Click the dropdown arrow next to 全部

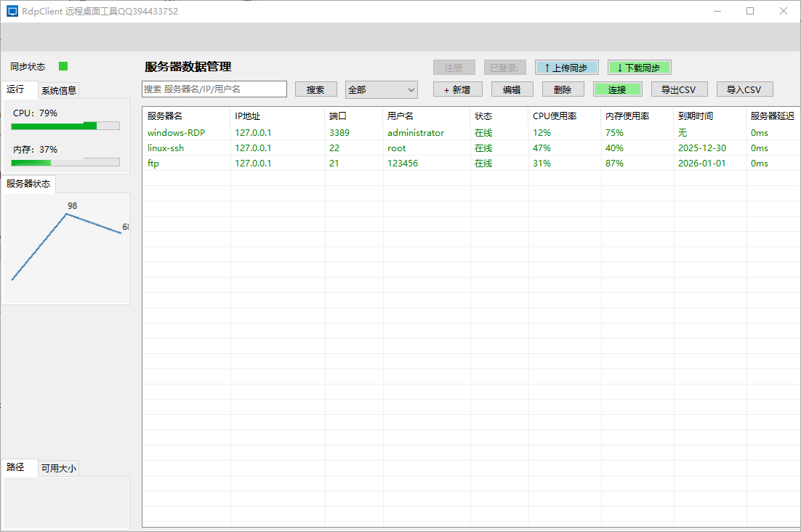point(412,89)
